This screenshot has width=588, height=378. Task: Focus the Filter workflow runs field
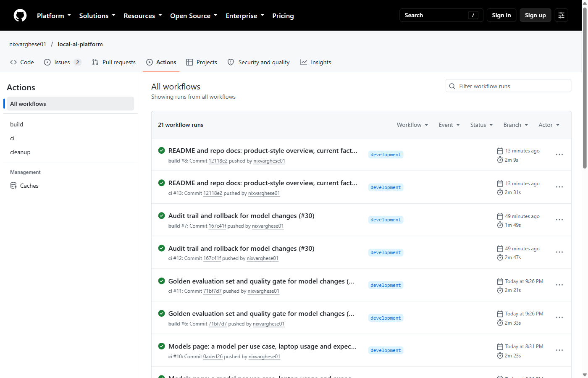tap(508, 86)
